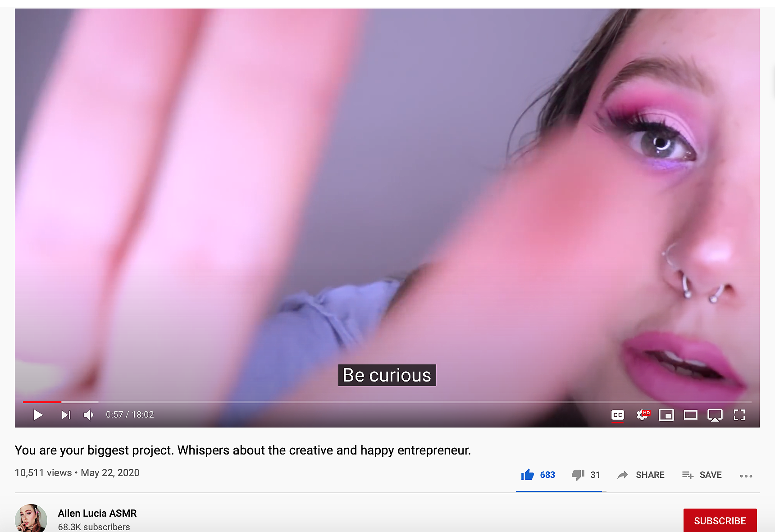Click the 0:57 / 18:02 time display
Viewport: 775px width, 532px height.
[130, 415]
